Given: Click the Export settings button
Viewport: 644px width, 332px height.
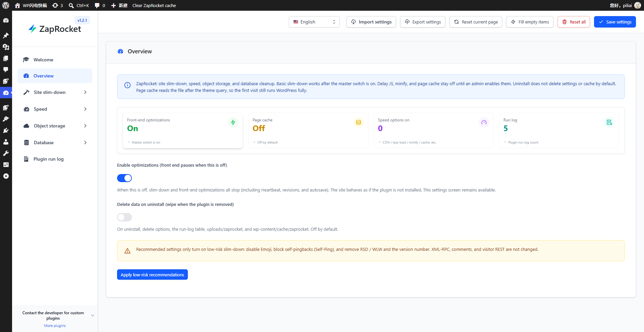Looking at the screenshot, I should (x=423, y=22).
